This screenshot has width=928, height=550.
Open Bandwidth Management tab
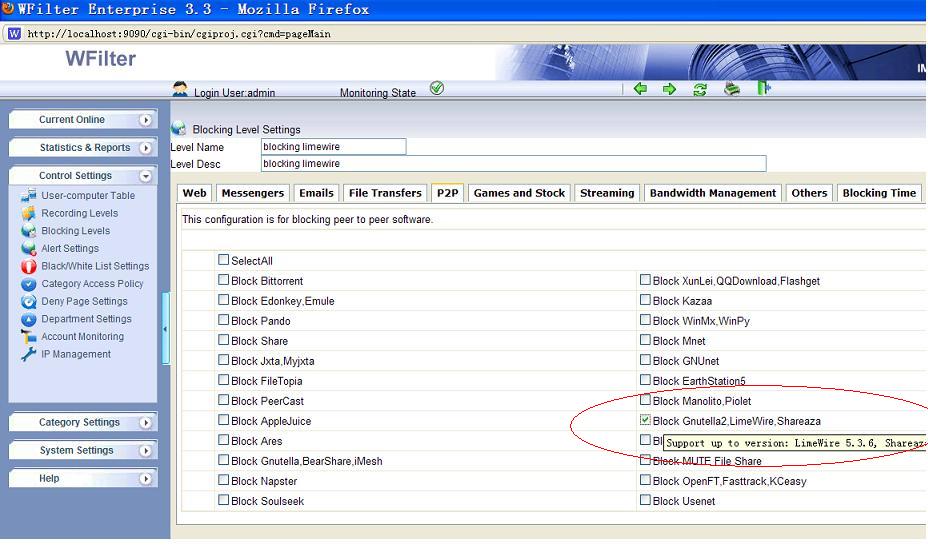[x=713, y=193]
